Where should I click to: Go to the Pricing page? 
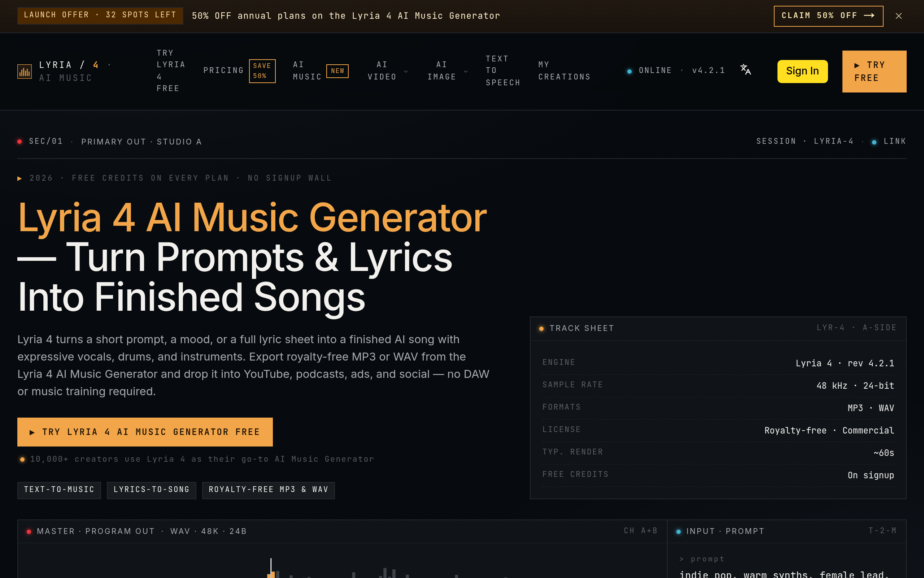224,71
